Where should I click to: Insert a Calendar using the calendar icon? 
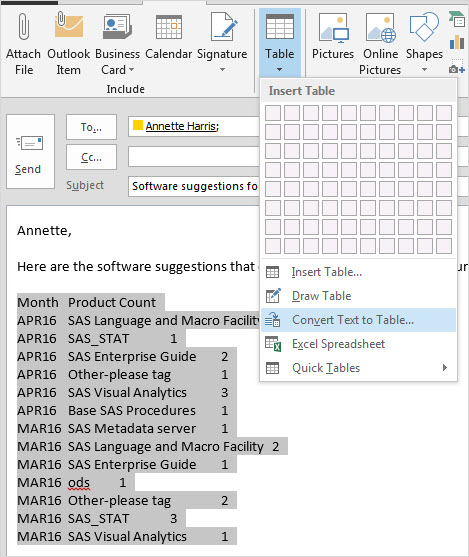click(169, 27)
